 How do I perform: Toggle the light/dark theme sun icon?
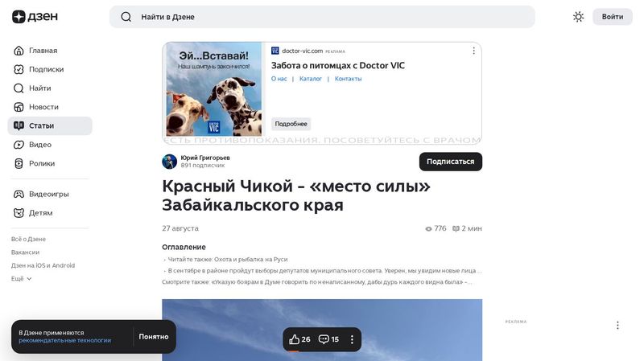(578, 17)
